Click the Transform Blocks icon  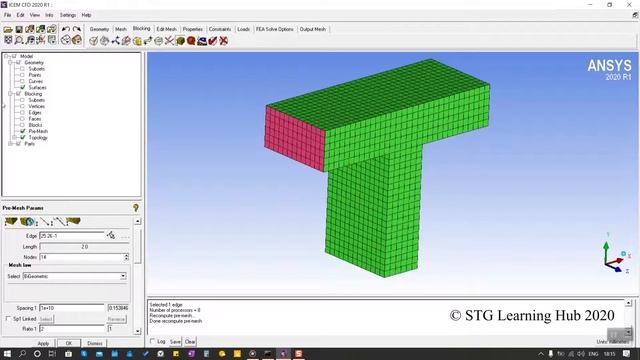click(x=159, y=41)
